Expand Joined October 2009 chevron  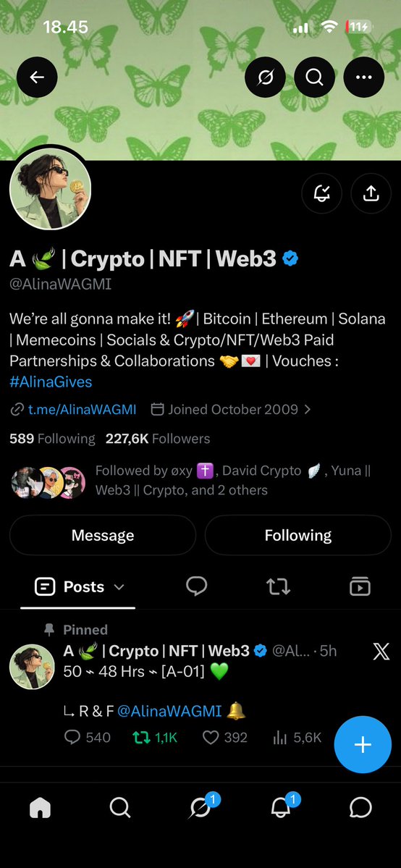coord(308,410)
